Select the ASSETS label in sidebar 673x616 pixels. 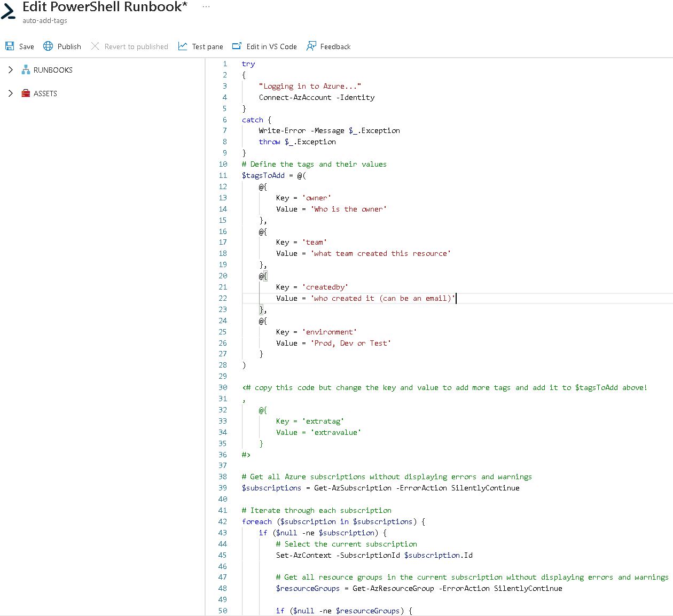(x=45, y=93)
